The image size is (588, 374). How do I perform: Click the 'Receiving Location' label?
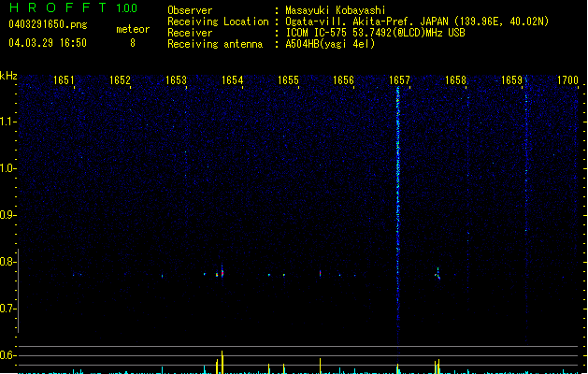(x=218, y=22)
